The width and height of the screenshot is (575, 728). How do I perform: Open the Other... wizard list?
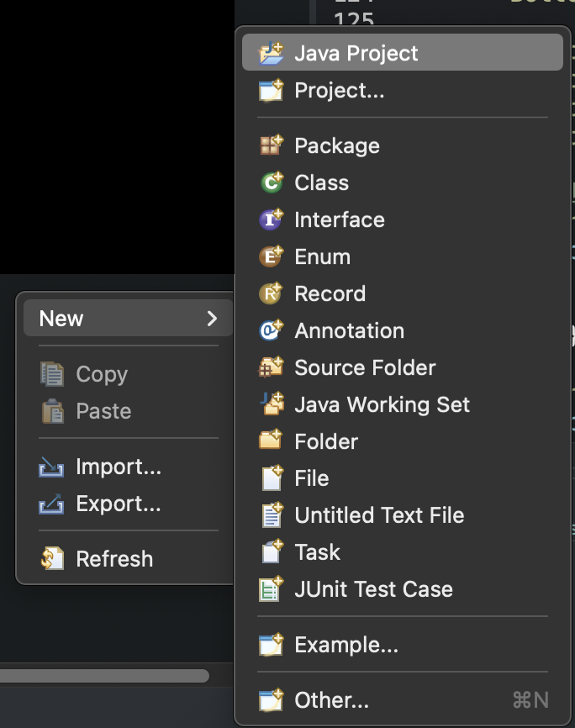403,699
